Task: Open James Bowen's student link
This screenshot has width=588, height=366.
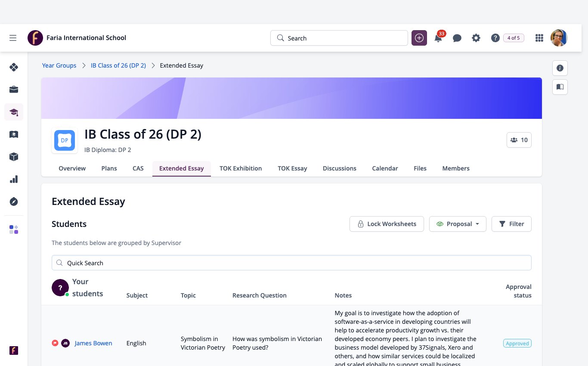Action: (x=93, y=343)
